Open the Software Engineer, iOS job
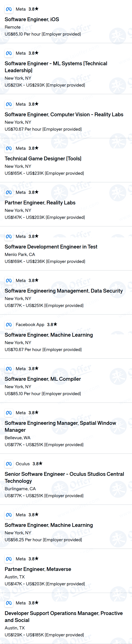This screenshot has height=644, width=132. (x=32, y=19)
